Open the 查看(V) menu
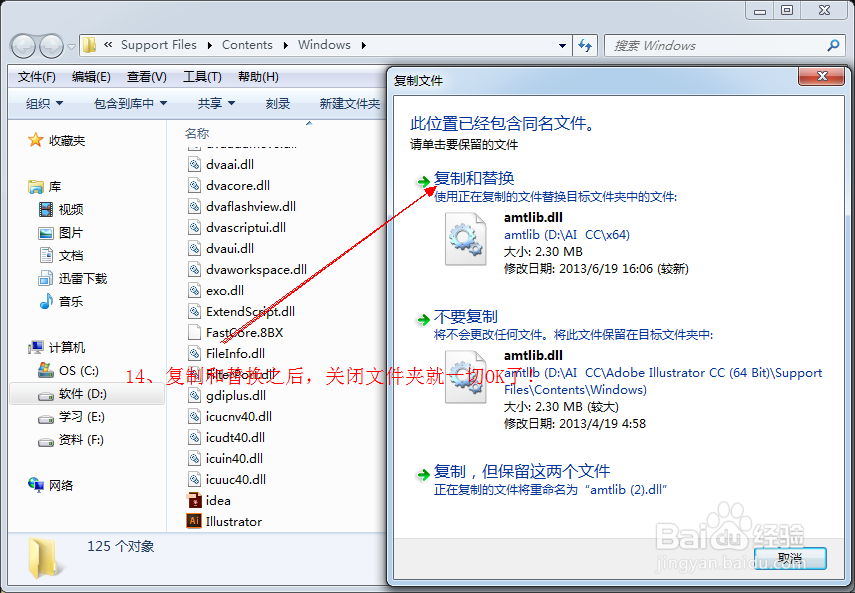The height and width of the screenshot is (593, 855). [x=147, y=77]
